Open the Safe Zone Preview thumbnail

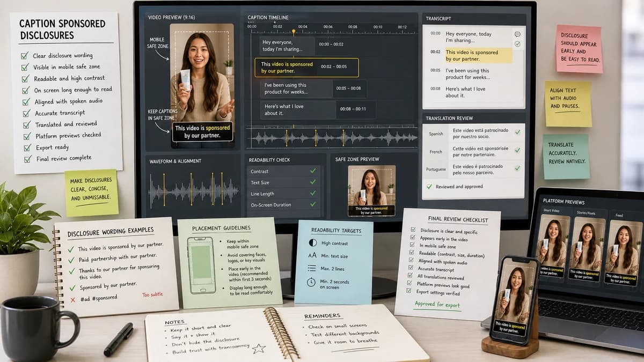pos(371,190)
